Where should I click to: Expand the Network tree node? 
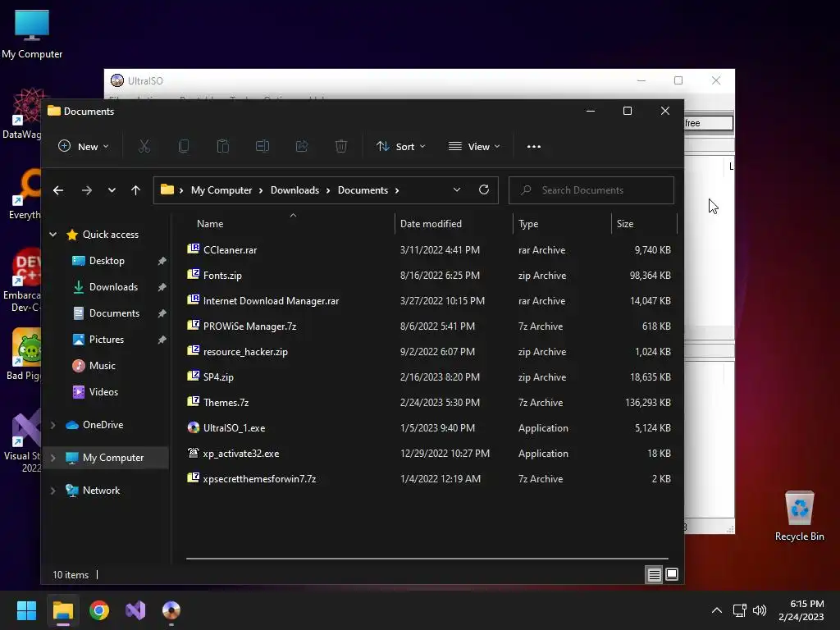pyautogui.click(x=53, y=491)
